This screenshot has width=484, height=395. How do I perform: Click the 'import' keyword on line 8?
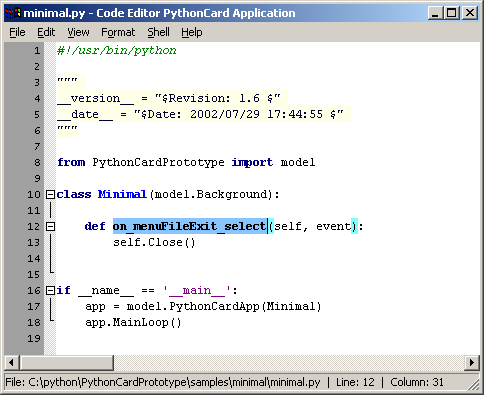[252, 162]
